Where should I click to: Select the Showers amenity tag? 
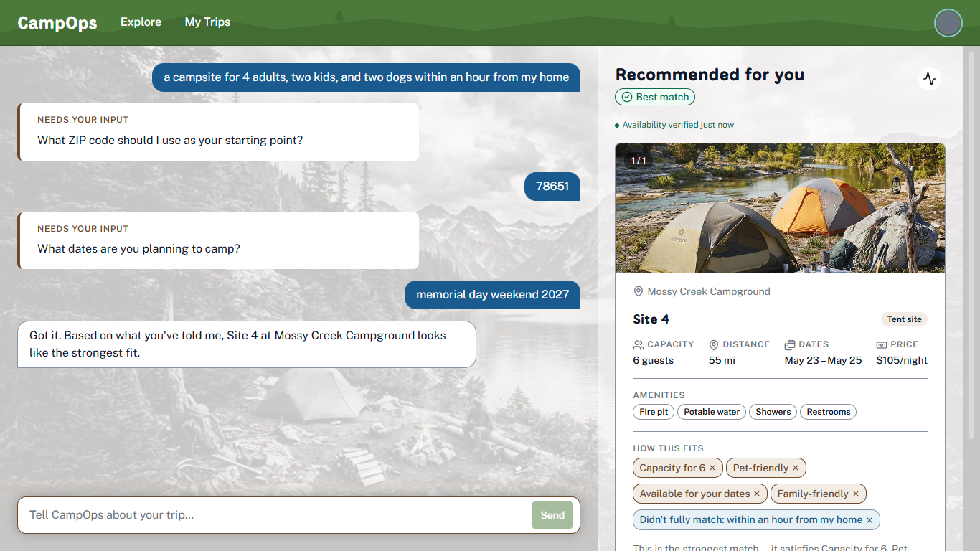coord(773,412)
